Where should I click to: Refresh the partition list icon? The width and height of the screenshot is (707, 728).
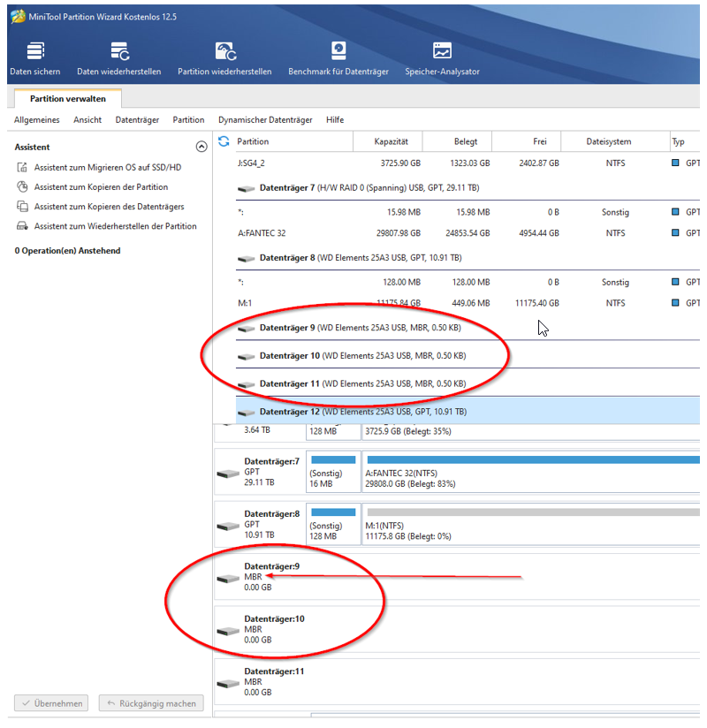[224, 141]
